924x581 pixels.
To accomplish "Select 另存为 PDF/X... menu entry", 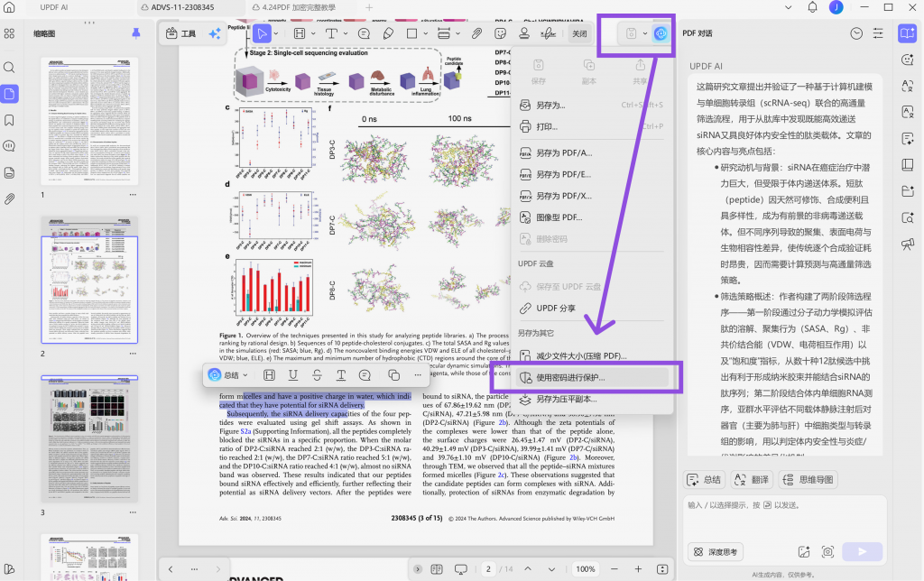I will 591,196.
